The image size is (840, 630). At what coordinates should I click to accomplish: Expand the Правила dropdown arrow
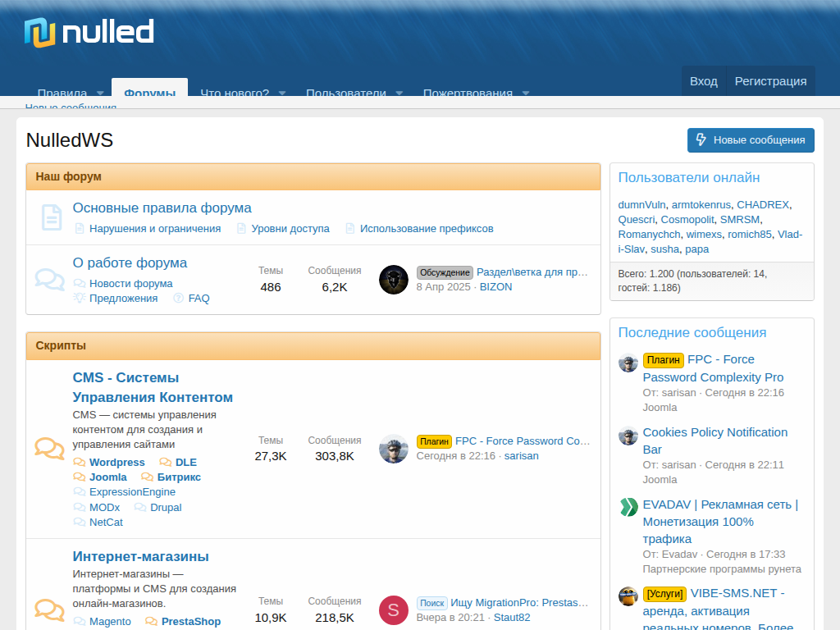coord(100,93)
